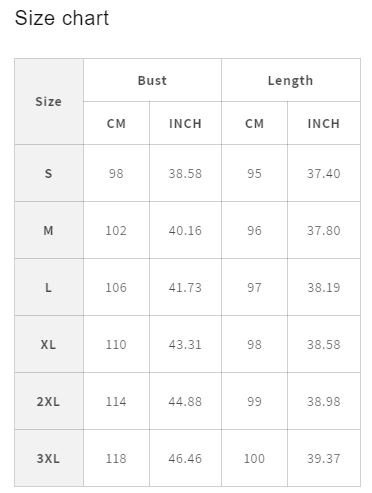The width and height of the screenshot is (372, 493).
Task: Click the 110 bust CM cell
Action: click(x=116, y=344)
